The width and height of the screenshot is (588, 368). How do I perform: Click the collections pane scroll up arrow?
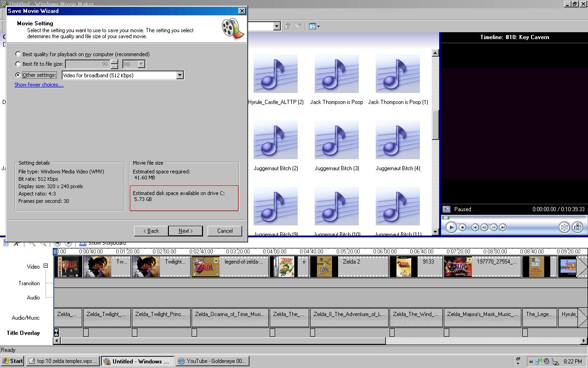(x=435, y=53)
